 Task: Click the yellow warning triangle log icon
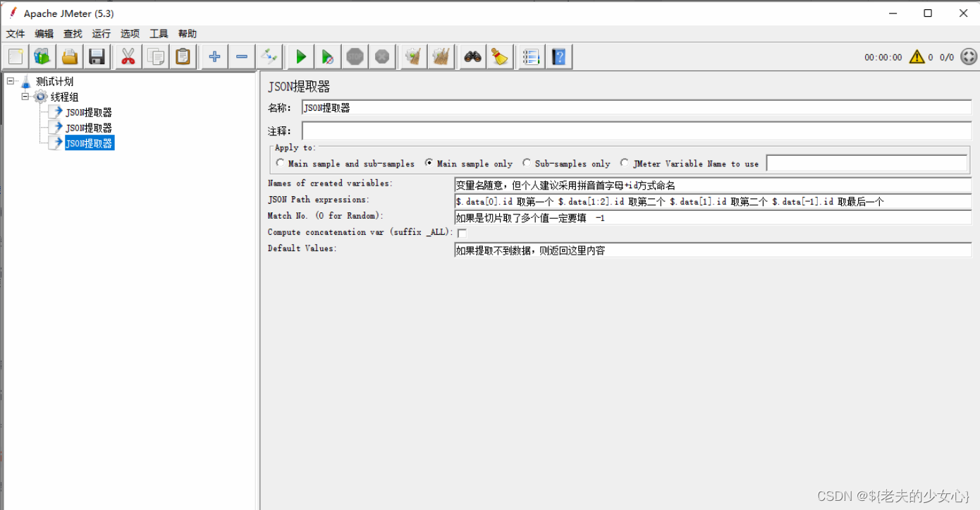point(917,57)
